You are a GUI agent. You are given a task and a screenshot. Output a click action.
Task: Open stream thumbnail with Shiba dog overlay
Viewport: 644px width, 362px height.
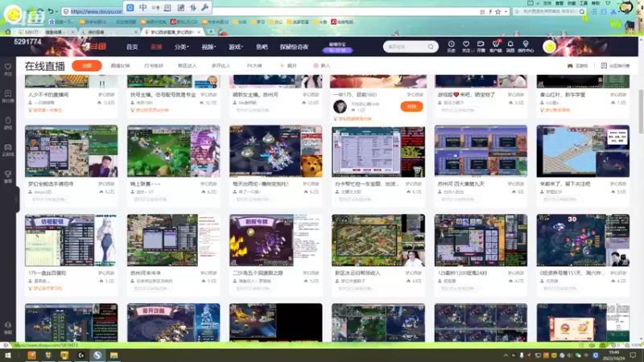pos(275,151)
